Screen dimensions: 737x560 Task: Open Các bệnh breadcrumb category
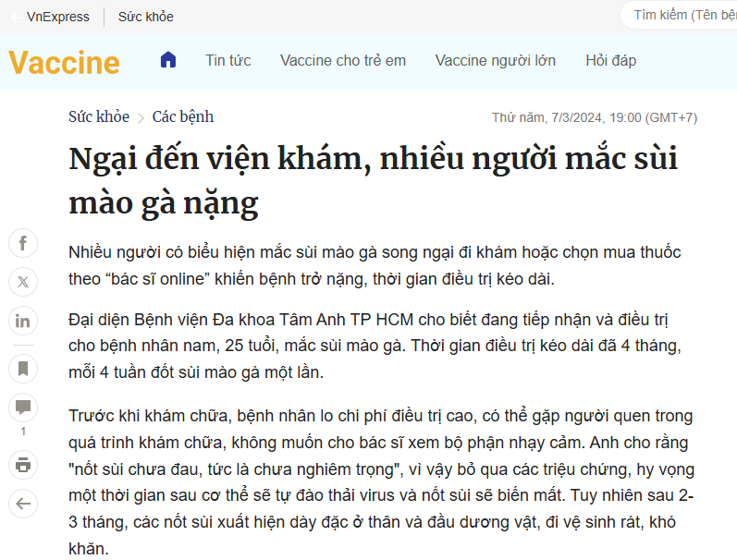click(183, 116)
